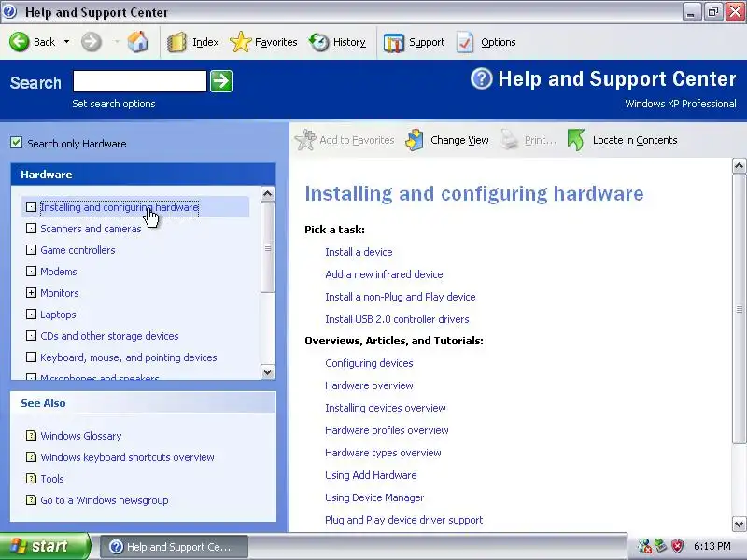This screenshot has width=747, height=560.
Task: Open the Install a device task
Action: point(359,252)
